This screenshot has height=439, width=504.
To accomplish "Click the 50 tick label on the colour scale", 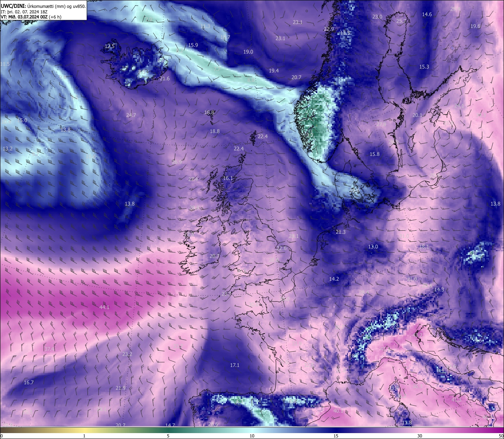I will click(x=501, y=436).
